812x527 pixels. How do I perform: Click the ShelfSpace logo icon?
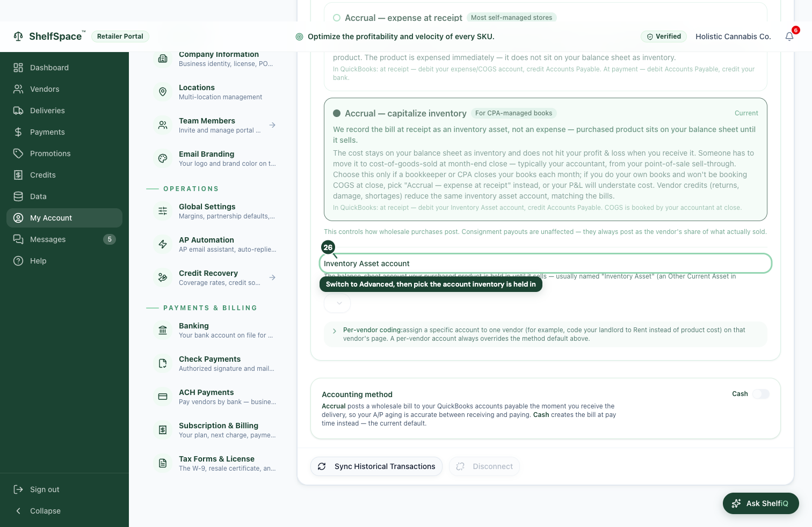click(18, 36)
